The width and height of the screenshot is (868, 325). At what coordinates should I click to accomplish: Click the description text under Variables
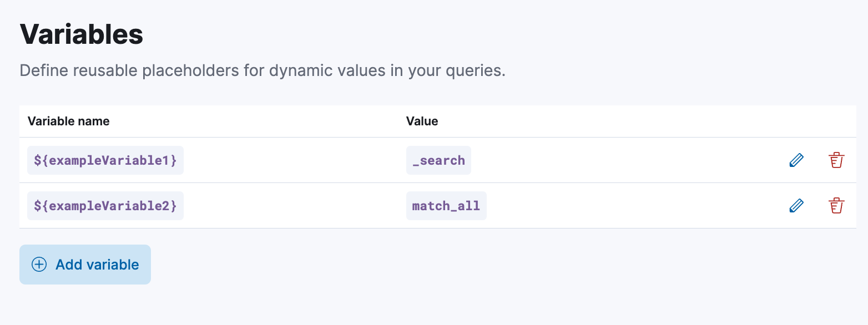pyautogui.click(x=262, y=70)
